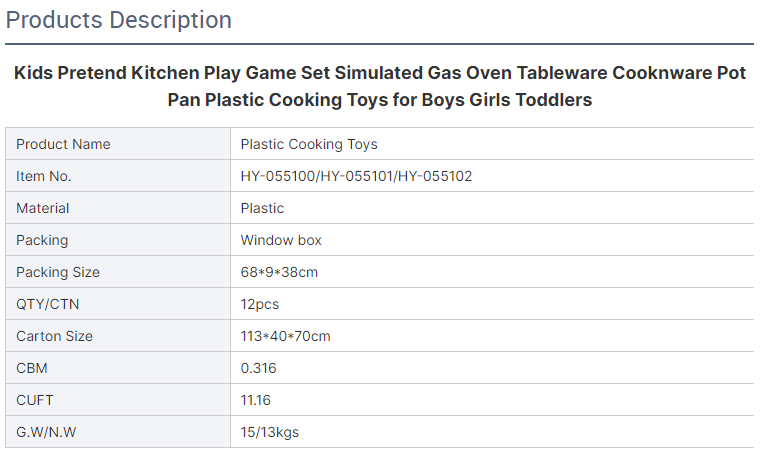This screenshot has width=766, height=457.
Task: Click the Packing Size label cell
Action: click(118, 272)
